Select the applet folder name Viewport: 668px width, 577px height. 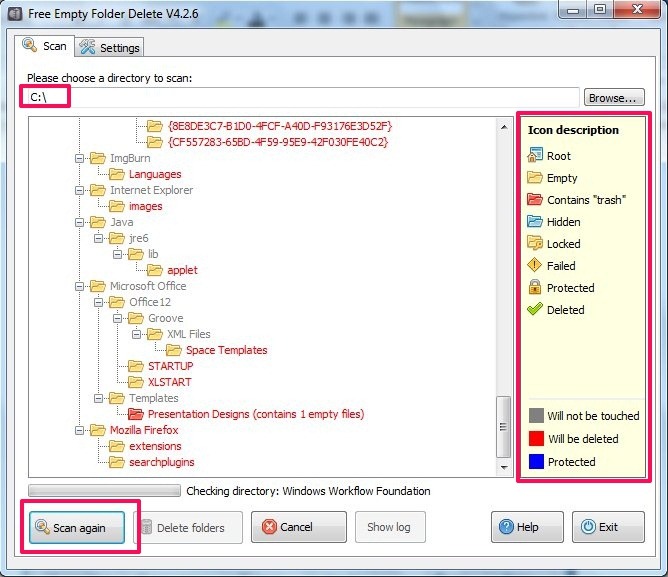click(182, 270)
